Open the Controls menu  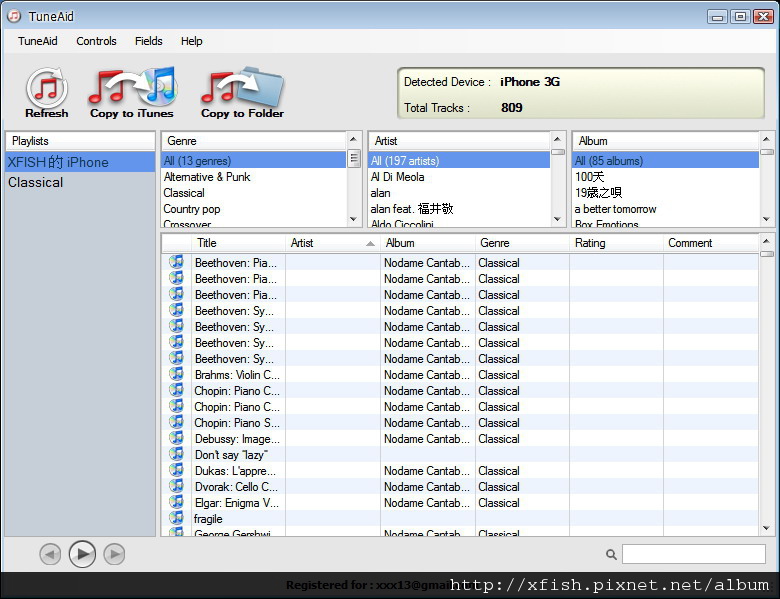97,41
